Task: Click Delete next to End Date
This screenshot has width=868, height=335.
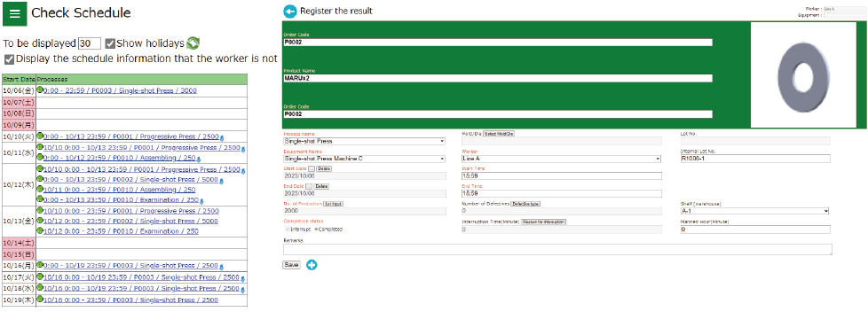Action: click(x=321, y=186)
